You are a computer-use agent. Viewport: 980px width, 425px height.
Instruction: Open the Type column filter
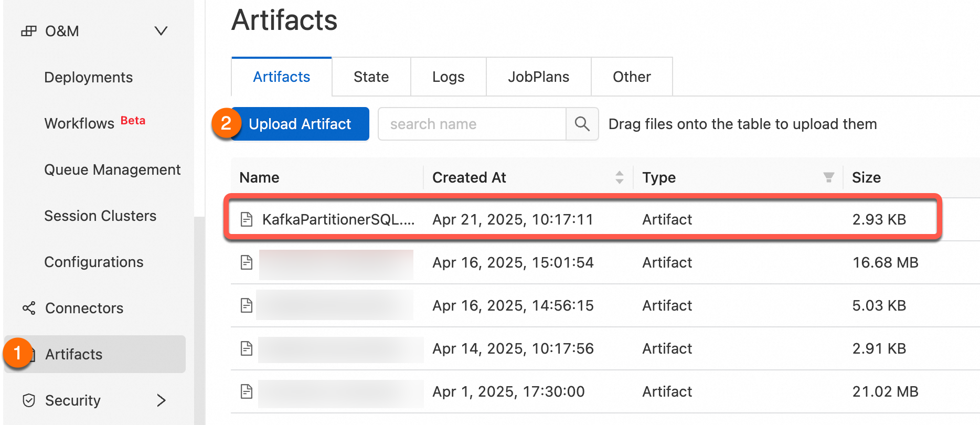pyautogui.click(x=828, y=177)
